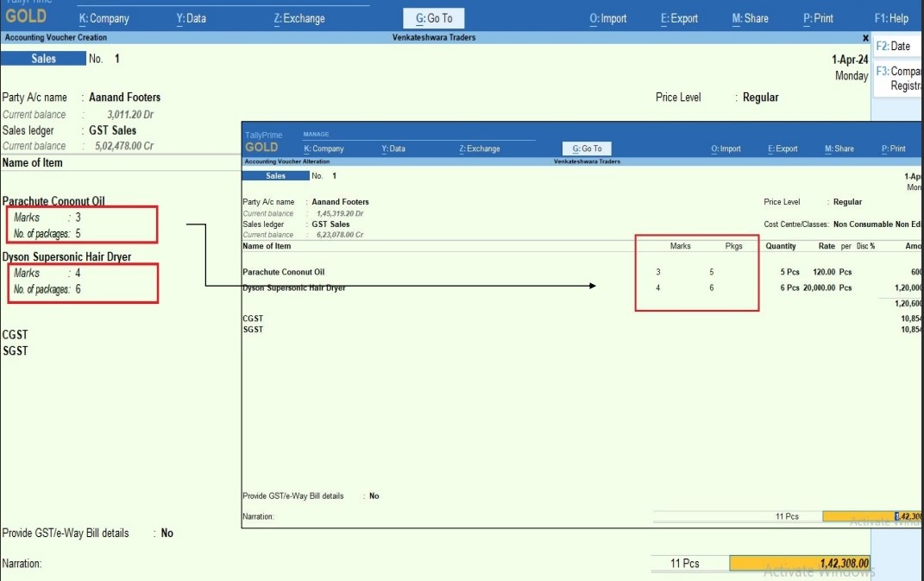Click the G: Go To button
This screenshot has width=924, height=581.
pos(434,18)
